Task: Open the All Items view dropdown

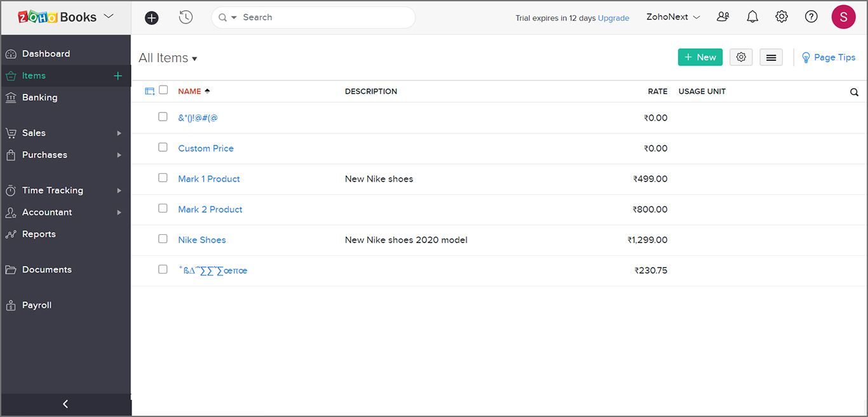Action: pos(168,58)
